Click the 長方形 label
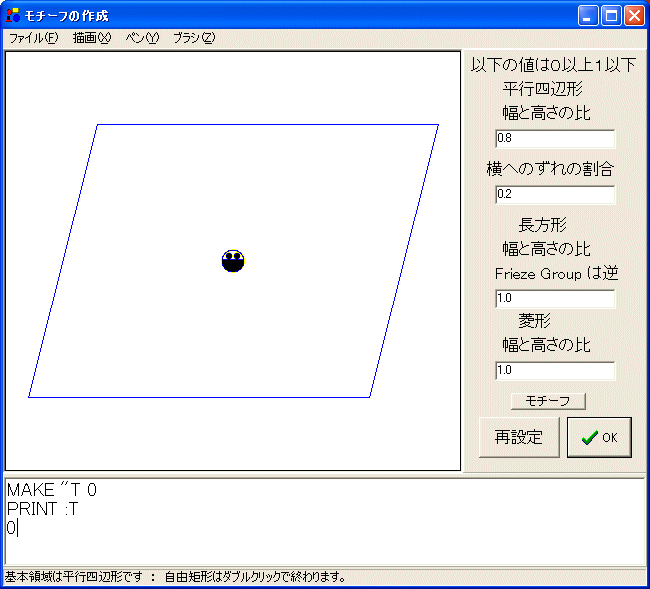650x589 pixels. pyautogui.click(x=543, y=225)
